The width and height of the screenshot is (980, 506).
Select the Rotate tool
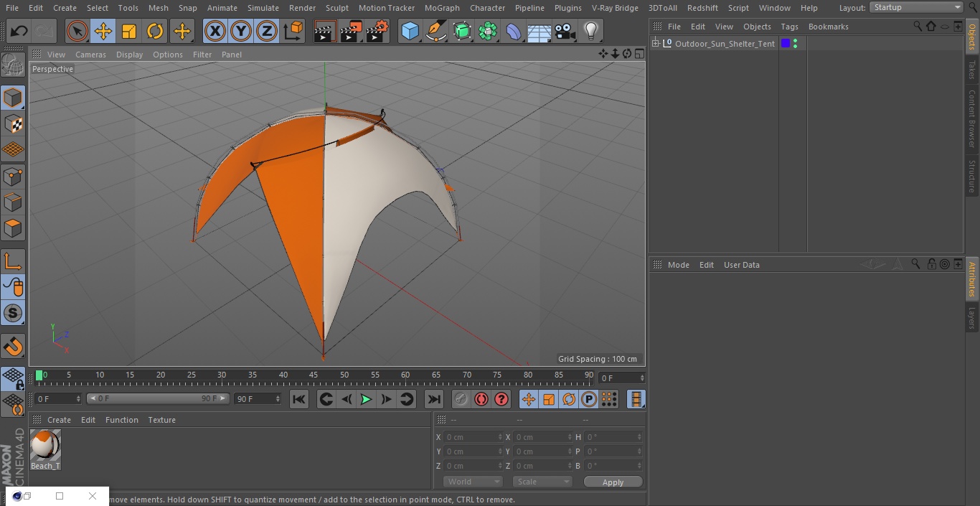tap(155, 31)
